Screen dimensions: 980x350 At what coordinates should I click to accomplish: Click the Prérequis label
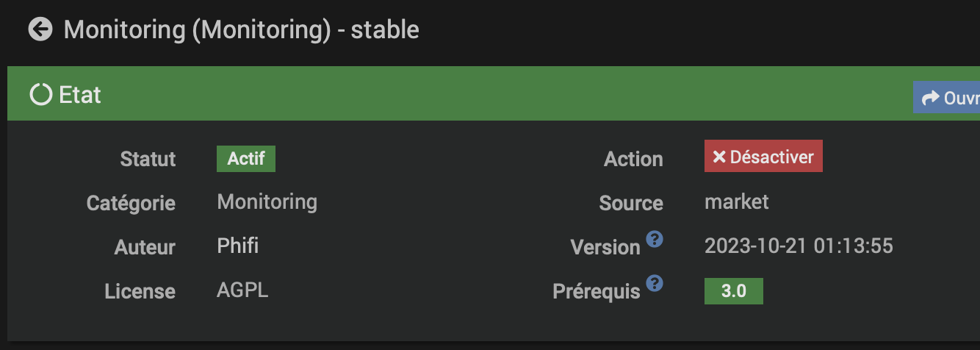pyautogui.click(x=596, y=291)
